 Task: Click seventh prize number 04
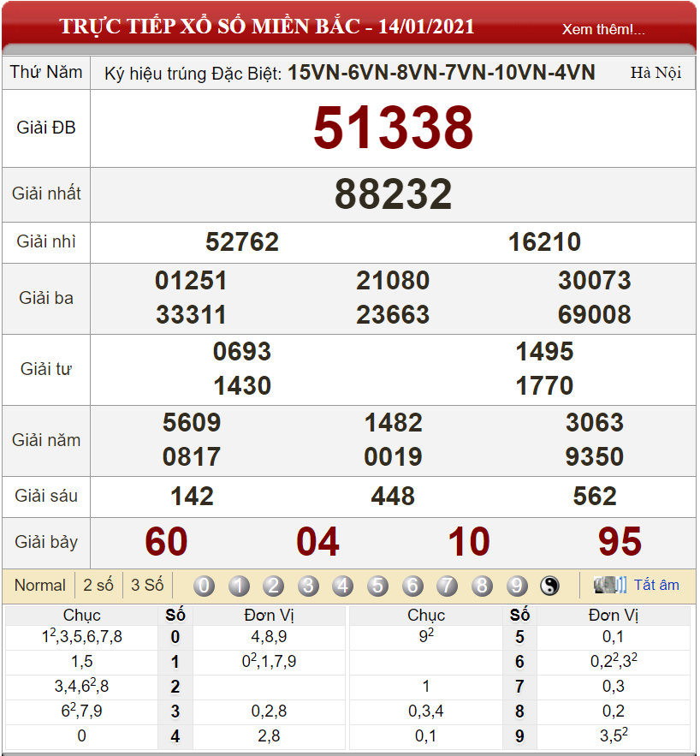point(317,542)
